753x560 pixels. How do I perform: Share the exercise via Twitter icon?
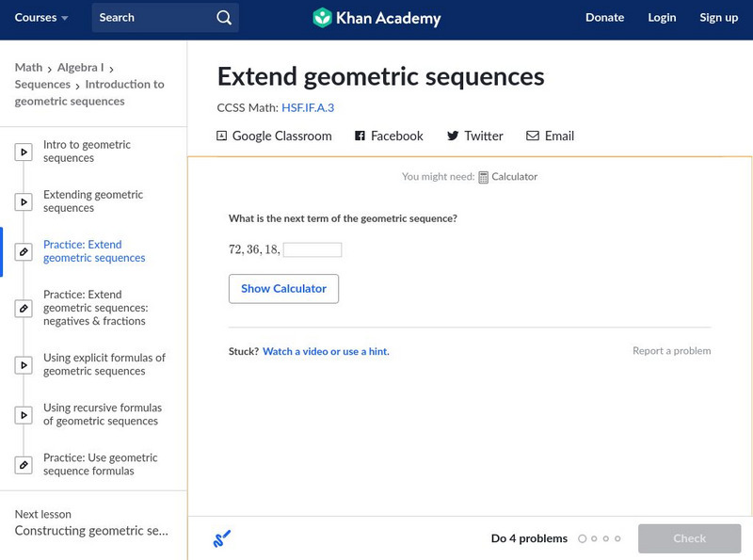453,136
